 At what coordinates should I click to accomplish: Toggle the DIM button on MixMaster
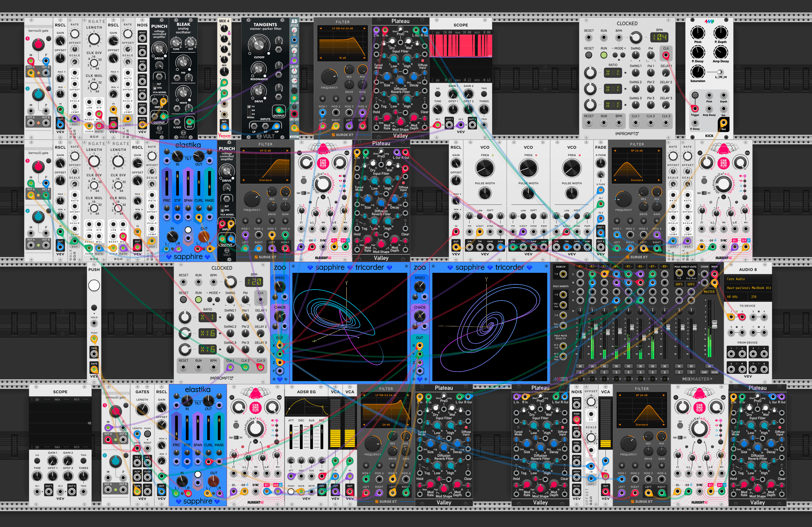704,372
